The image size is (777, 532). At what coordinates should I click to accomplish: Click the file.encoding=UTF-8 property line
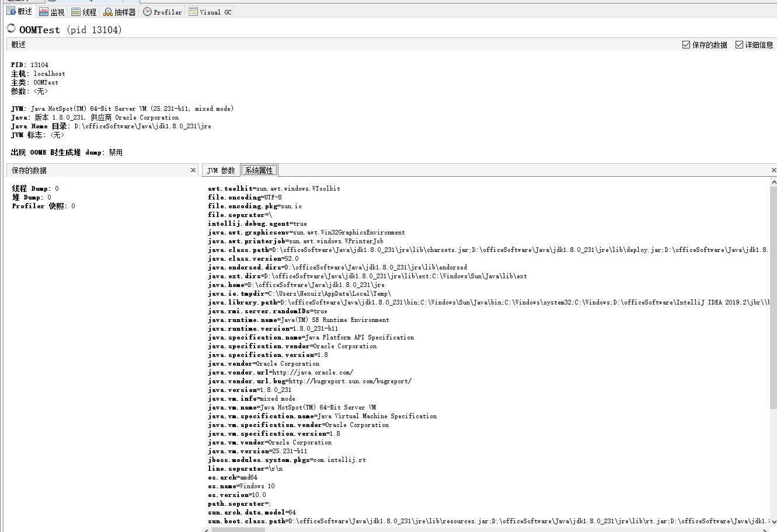[245, 197]
